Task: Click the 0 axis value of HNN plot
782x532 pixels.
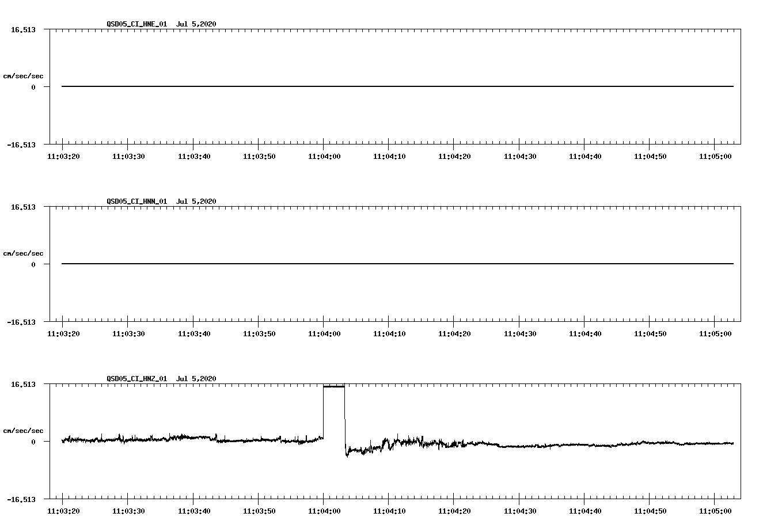Action: coord(33,264)
